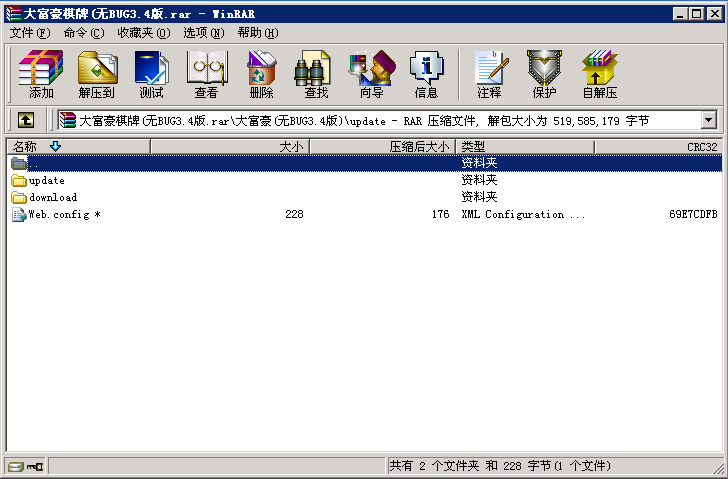Launch the 向导 (Wizard) tool
The image size is (728, 479).
pyautogui.click(x=371, y=74)
